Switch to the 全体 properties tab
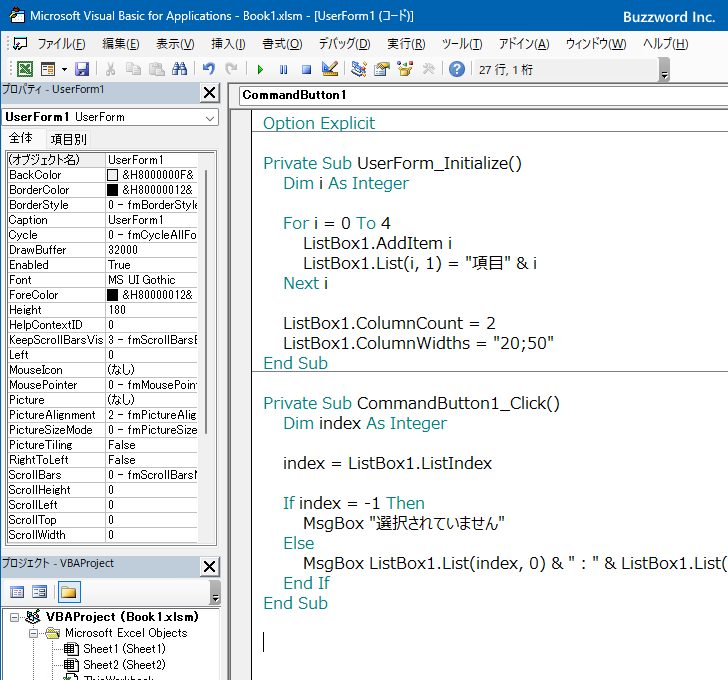 [21, 138]
